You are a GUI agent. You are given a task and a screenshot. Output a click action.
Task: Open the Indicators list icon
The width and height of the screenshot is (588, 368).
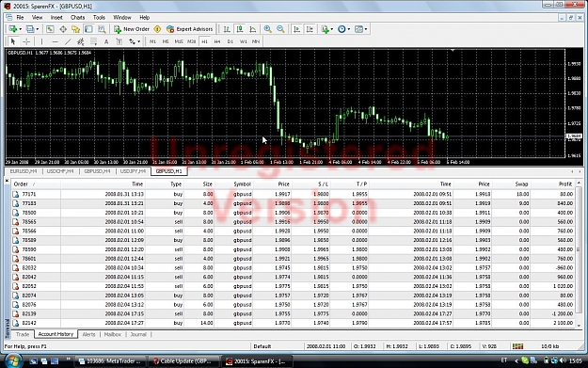tap(325, 29)
